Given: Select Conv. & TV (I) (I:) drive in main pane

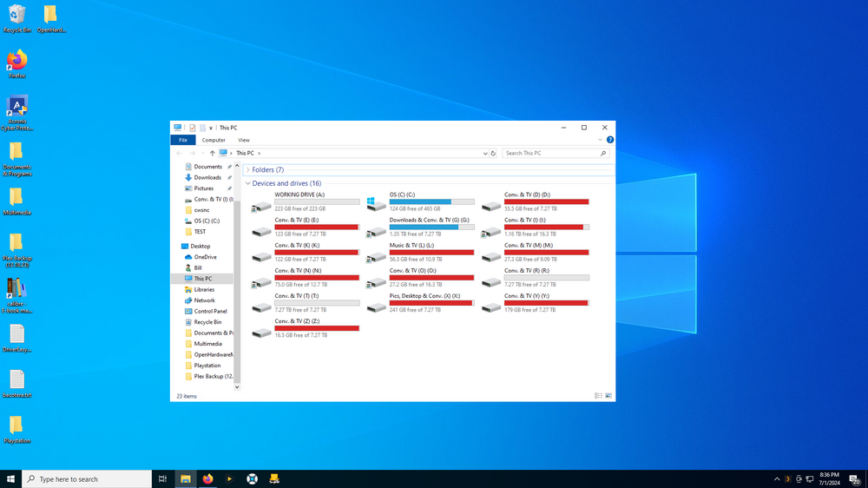Looking at the screenshot, I should click(536, 228).
